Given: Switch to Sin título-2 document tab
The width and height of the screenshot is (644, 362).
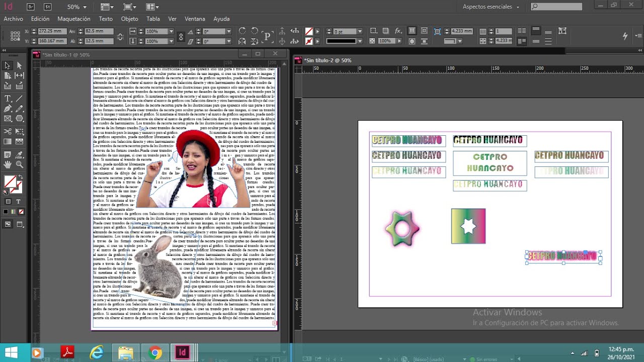Looking at the screenshot, I should click(327, 60).
